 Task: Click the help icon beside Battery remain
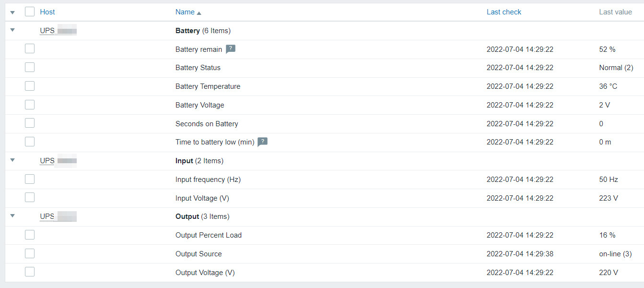click(x=231, y=49)
